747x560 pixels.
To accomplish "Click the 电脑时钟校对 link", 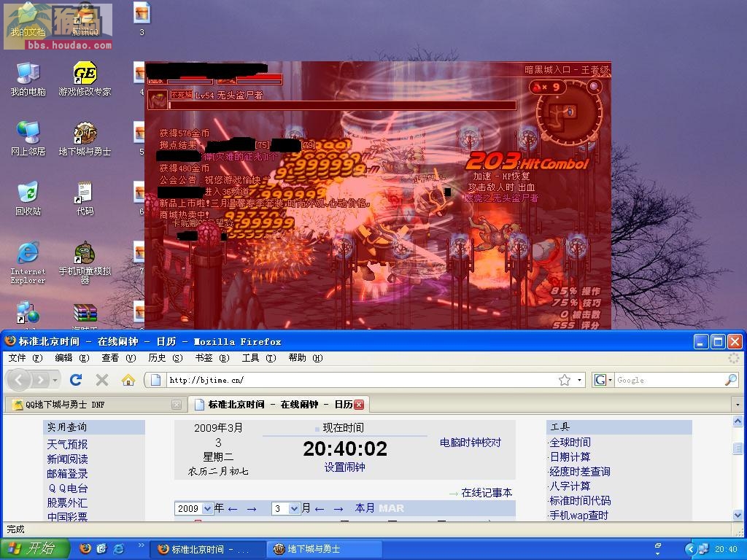I will coord(471,443).
